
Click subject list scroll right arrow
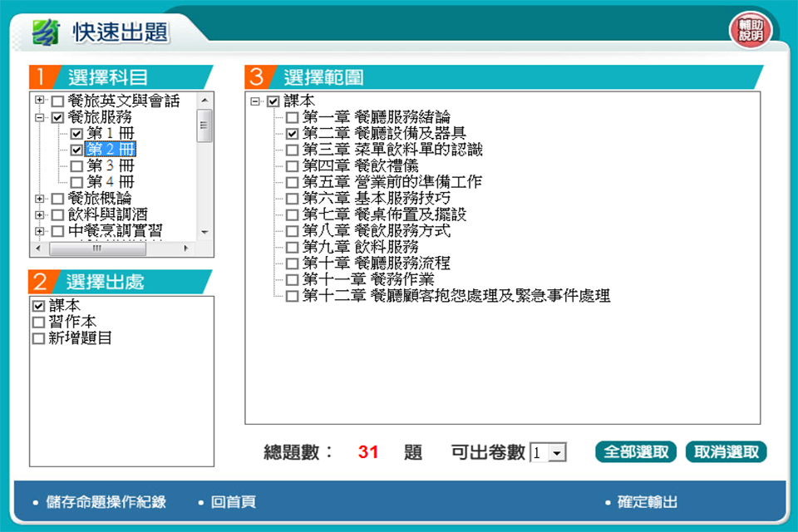(x=186, y=249)
